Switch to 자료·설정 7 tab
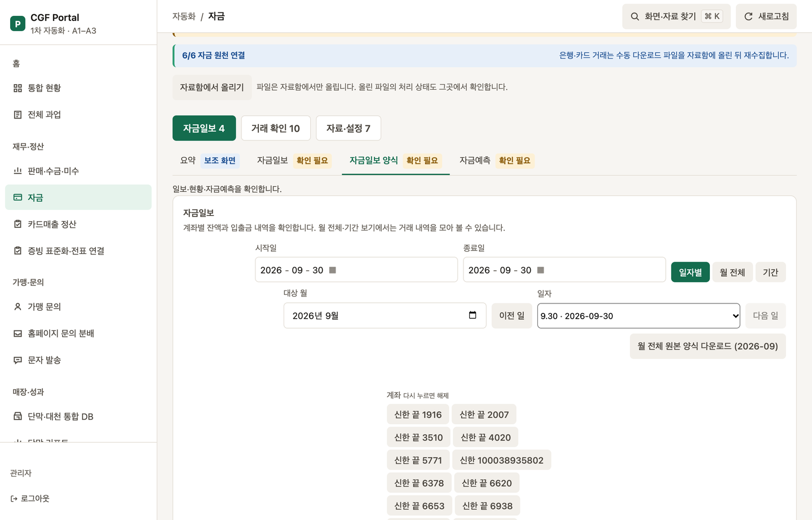Screen dimensions: 812x520 click(x=348, y=128)
